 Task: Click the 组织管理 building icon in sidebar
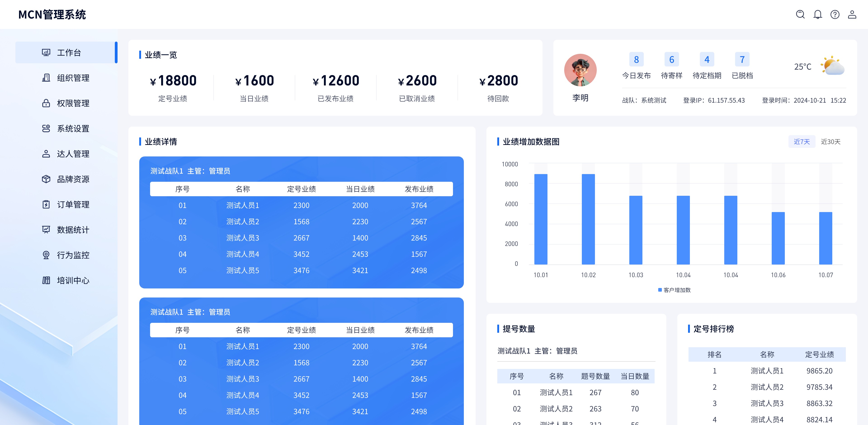(46, 78)
